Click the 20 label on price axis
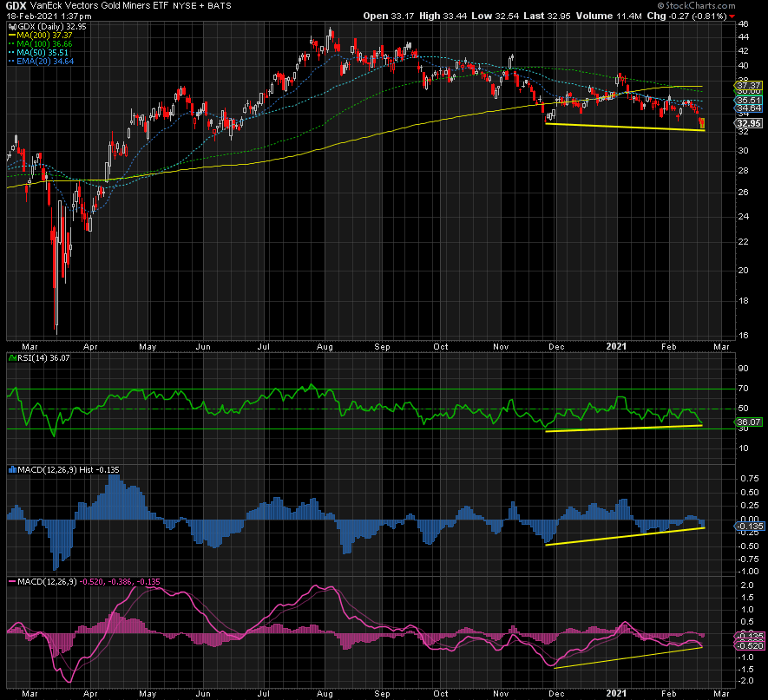The width and height of the screenshot is (768, 700). click(744, 271)
